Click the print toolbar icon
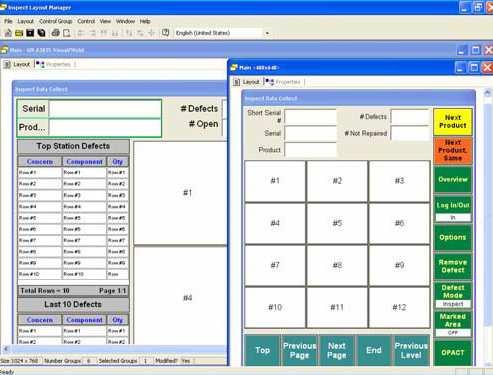This screenshot has width=493, height=375. pos(56,33)
